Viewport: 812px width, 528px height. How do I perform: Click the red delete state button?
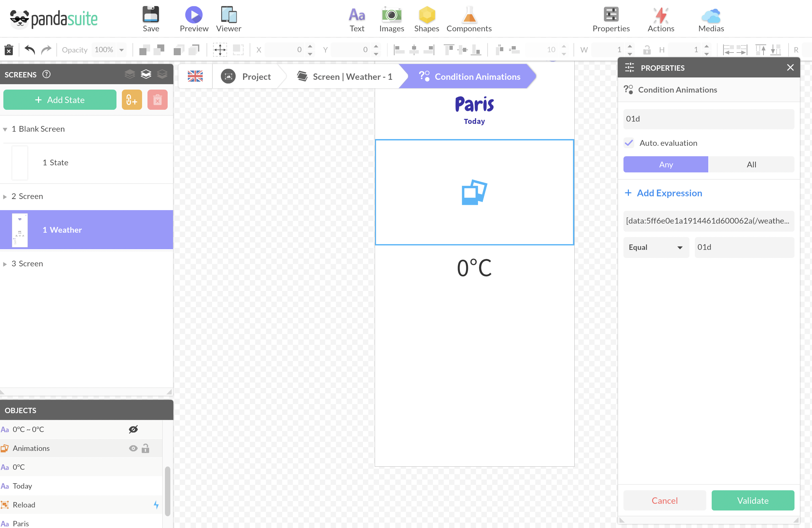[x=157, y=100]
